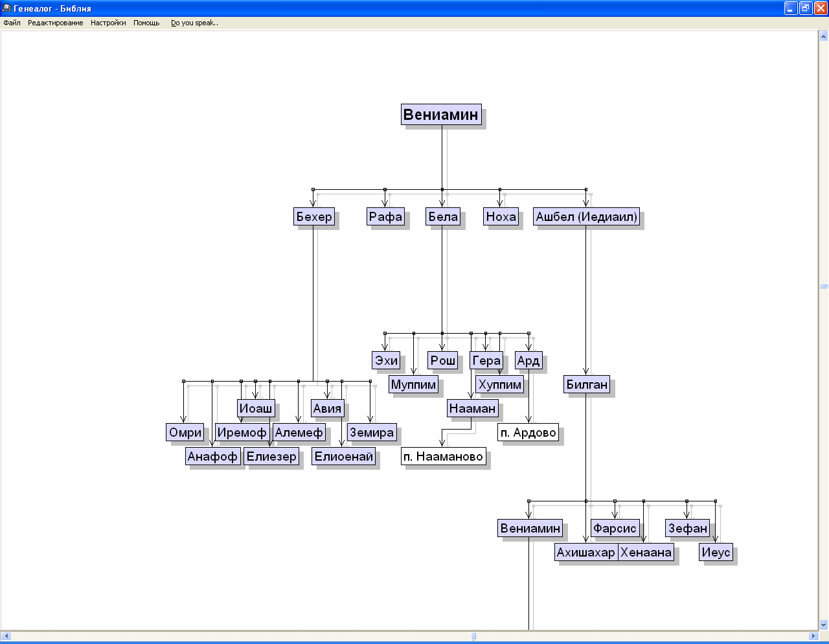Restore down the Генеалог window

(x=806, y=8)
